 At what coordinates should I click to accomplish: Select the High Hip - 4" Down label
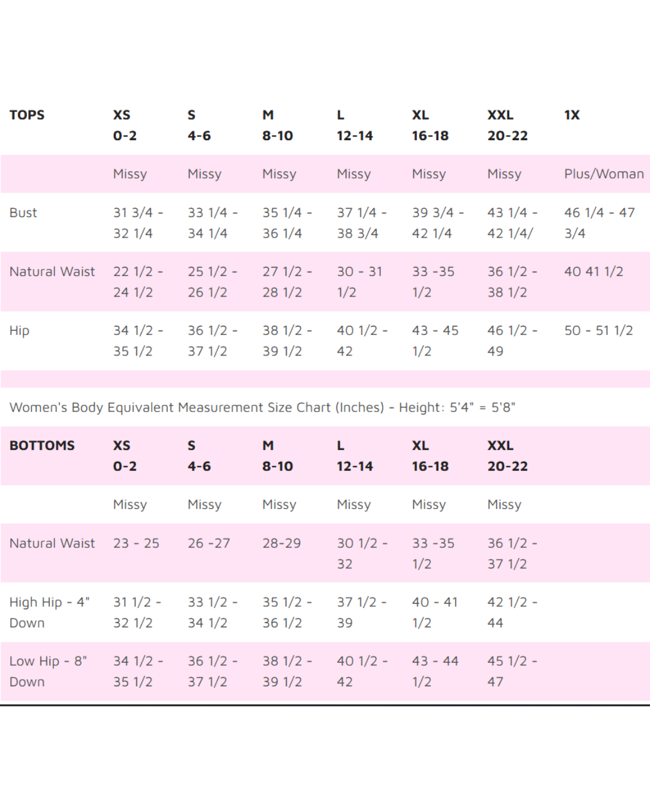click(49, 612)
